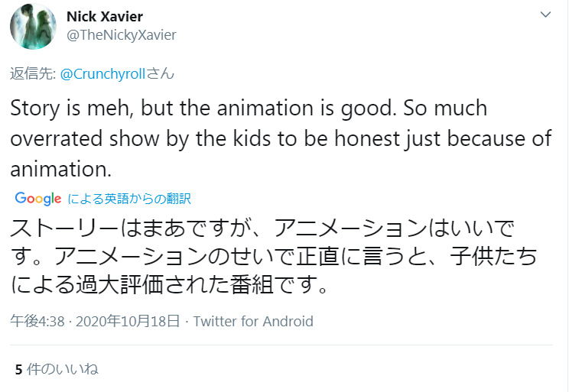Expand the tweet options chevron
Viewport: 569px width, 392px height.
point(545,15)
